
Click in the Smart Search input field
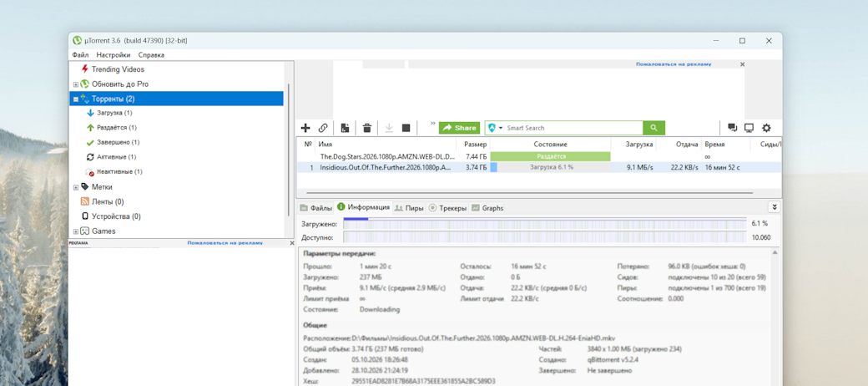point(573,128)
